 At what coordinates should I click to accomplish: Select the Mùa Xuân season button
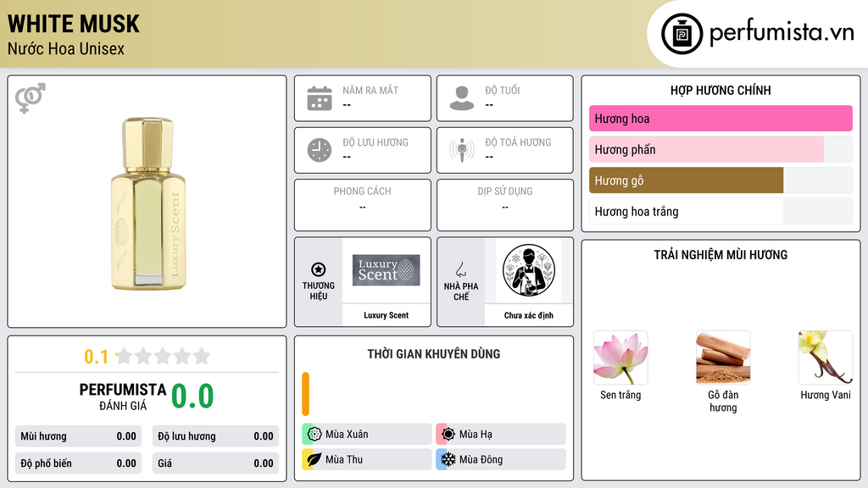[367, 435]
